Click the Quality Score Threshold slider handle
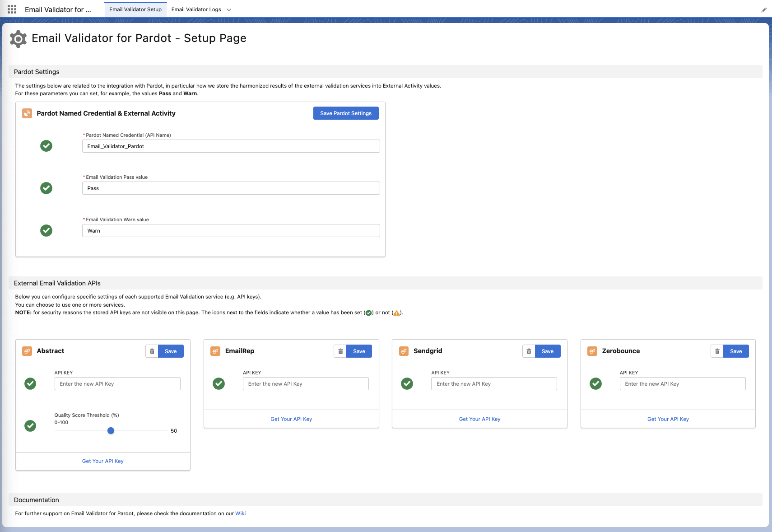 click(111, 431)
